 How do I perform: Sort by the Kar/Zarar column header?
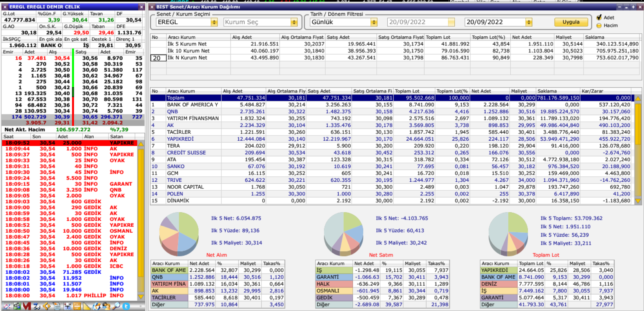tap(606, 91)
